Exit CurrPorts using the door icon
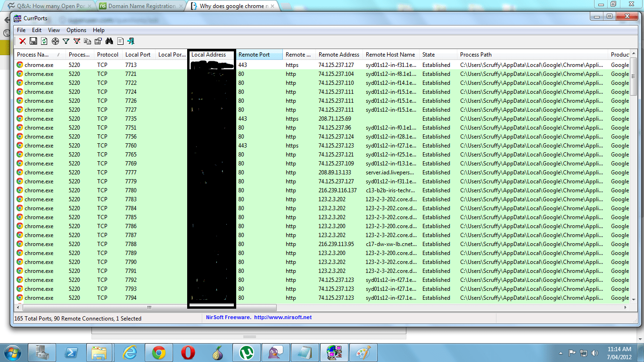Screen dimensions: 644x362 pos(131,41)
